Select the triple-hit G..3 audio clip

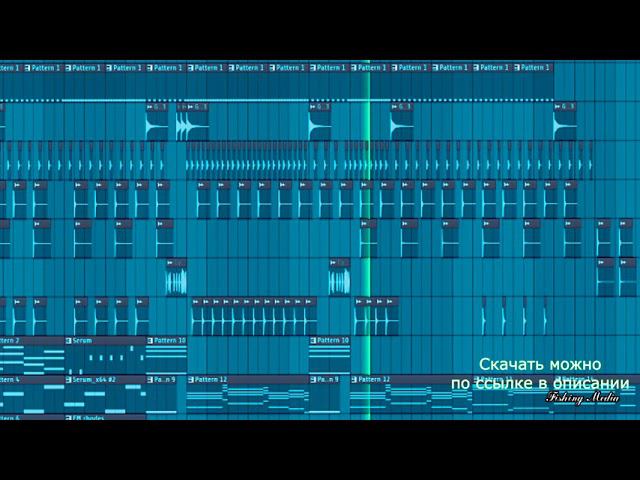pyautogui.click(x=193, y=122)
